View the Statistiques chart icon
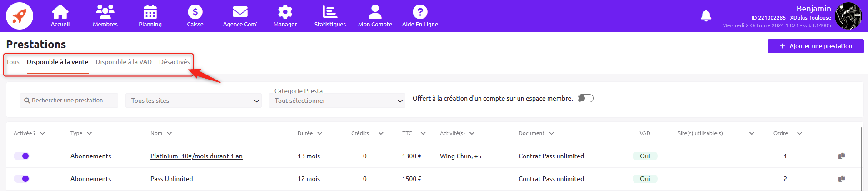 tap(330, 12)
